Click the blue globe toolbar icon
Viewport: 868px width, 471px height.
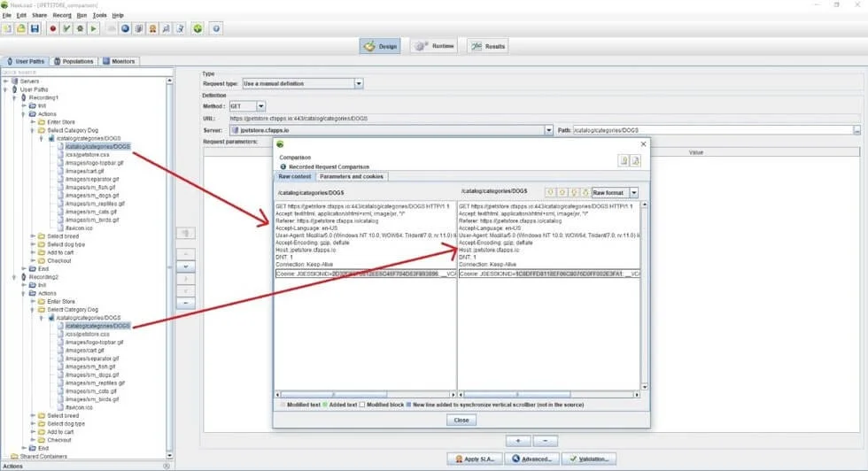tap(126, 29)
